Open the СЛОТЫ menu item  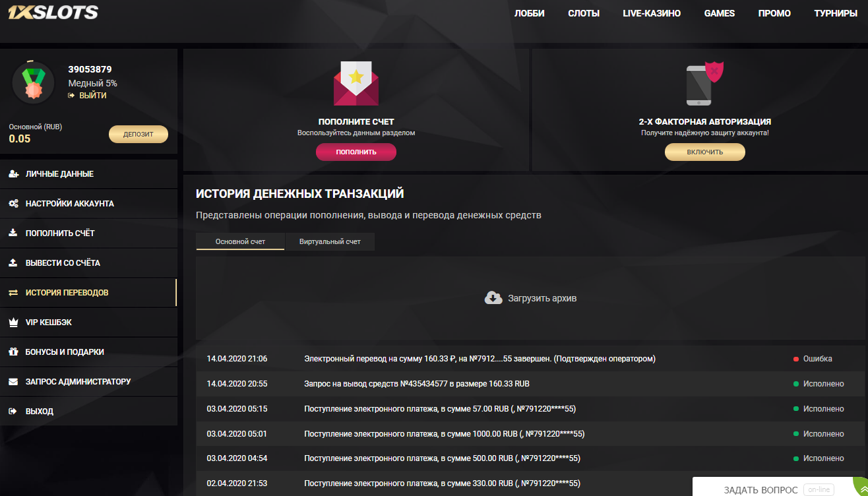tap(584, 13)
